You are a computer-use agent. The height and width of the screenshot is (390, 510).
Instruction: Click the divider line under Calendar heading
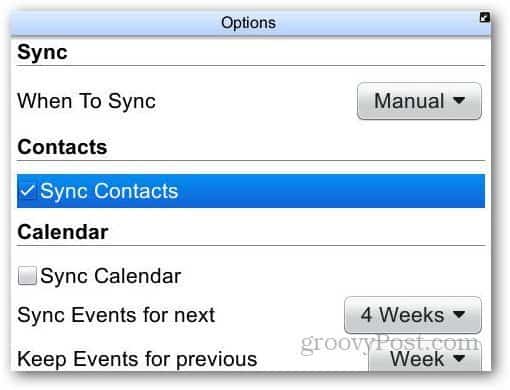[x=251, y=246]
